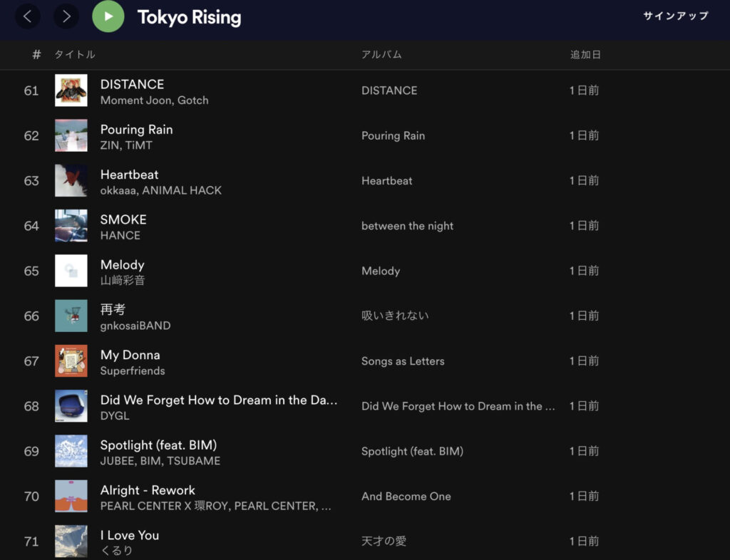This screenshot has width=730, height=560.
Task: Play the Tokyo Rising playlist
Action: coord(108,16)
